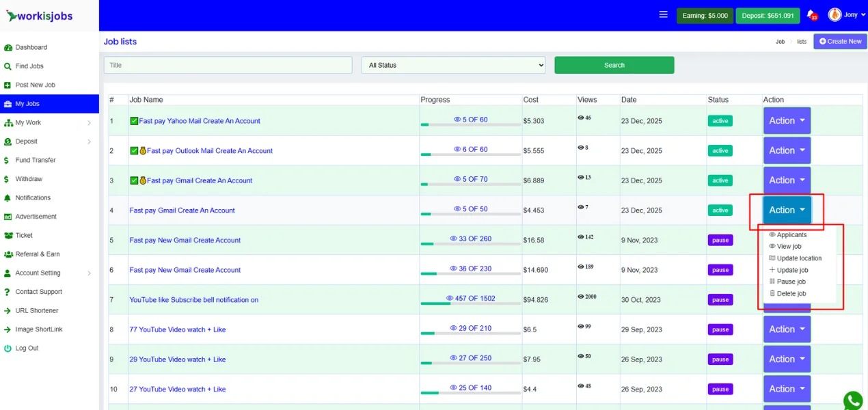This screenshot has height=410, width=868.
Task: Click the Jony user avatar
Action: [835, 15]
